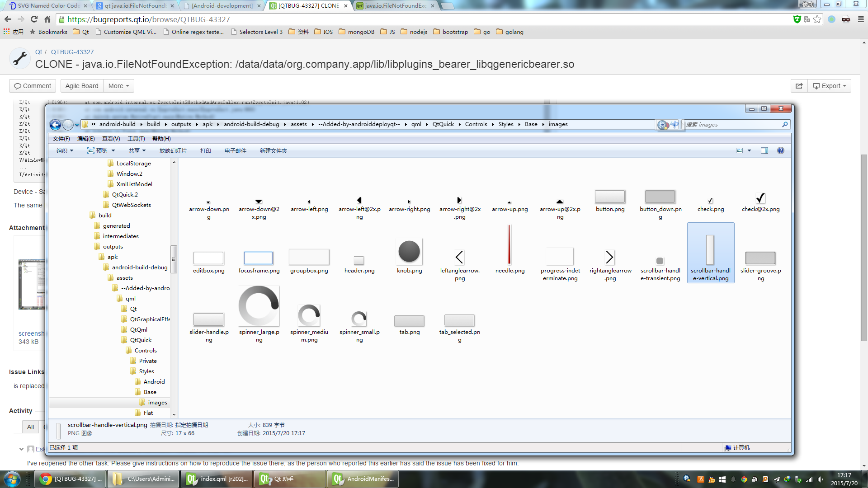Select slider-groove.png file
Screen dimensions: 868x488
point(761,266)
